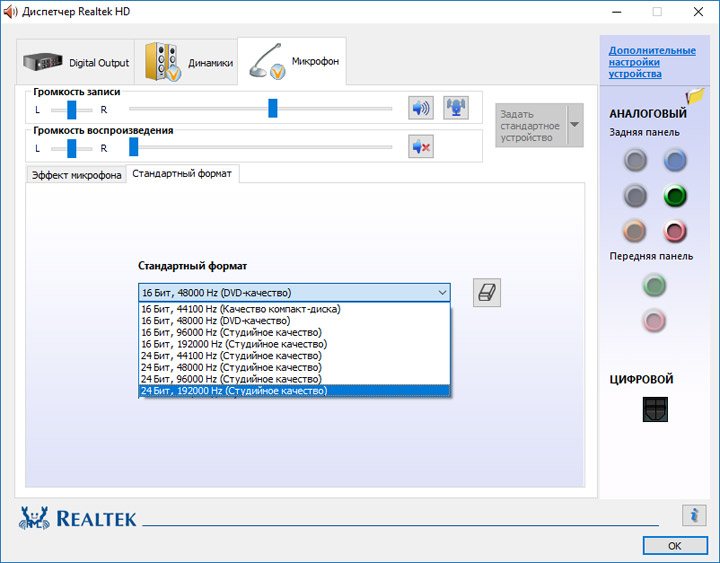720x563 pixels.
Task: Select the black rear panel jack
Action: point(635,196)
